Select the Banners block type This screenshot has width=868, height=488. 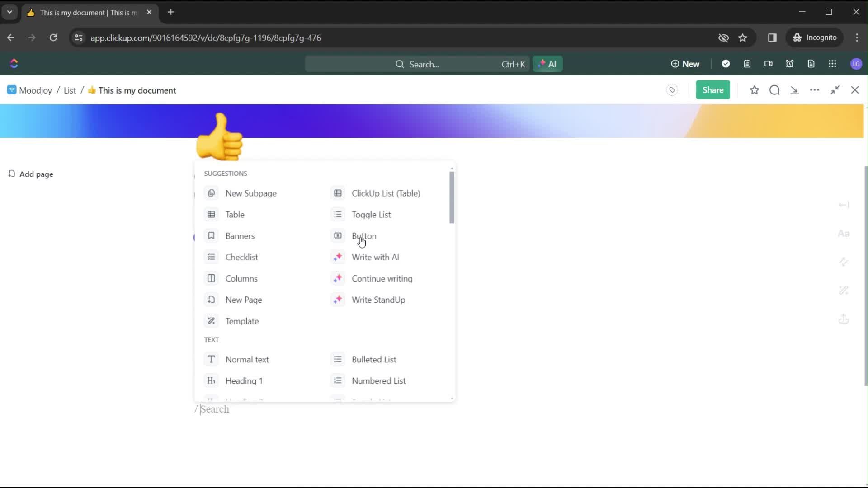(240, 236)
